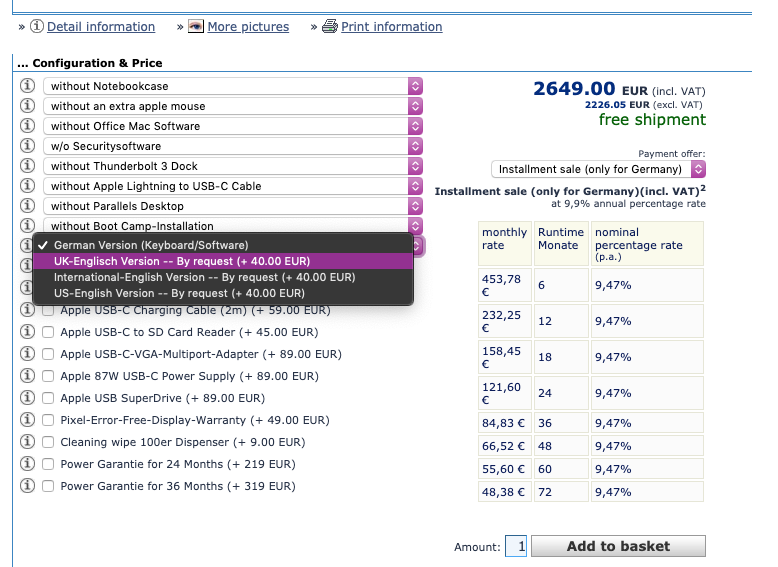Image resolution: width=778 pixels, height=567 pixels.
Task: Check Cleaning wipe 100er Dispenser
Action: pos(48,442)
